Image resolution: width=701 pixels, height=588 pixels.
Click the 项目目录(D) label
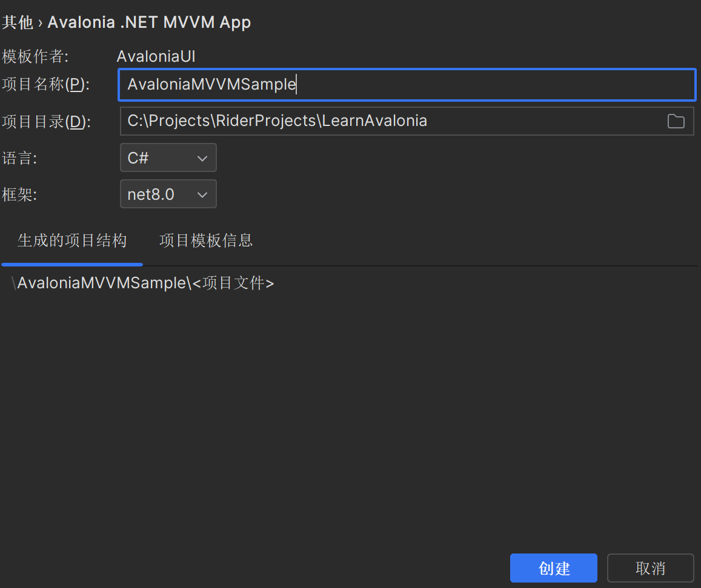pyautogui.click(x=46, y=122)
